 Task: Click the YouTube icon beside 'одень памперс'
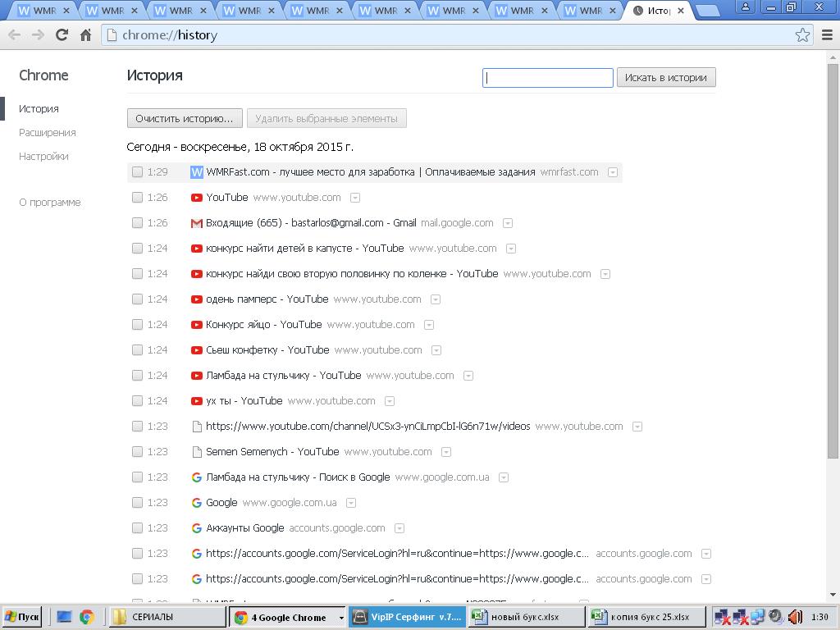[x=197, y=299]
